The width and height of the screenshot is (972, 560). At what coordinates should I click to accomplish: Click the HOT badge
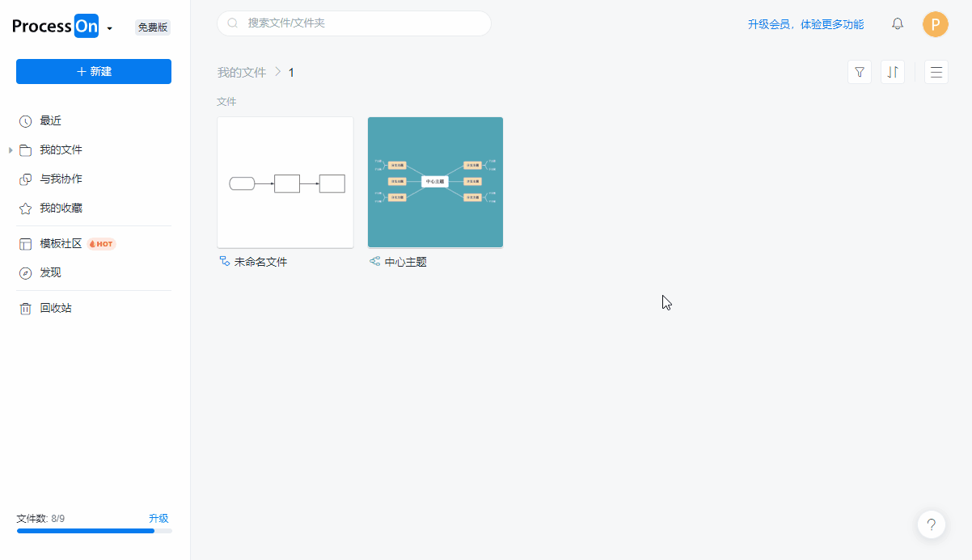(x=101, y=244)
